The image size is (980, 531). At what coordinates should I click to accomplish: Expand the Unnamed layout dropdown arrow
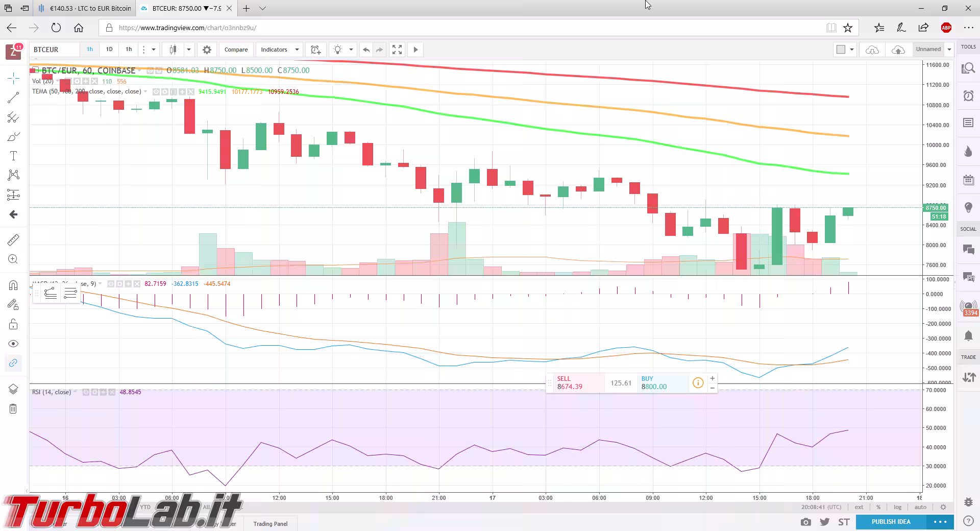(949, 50)
